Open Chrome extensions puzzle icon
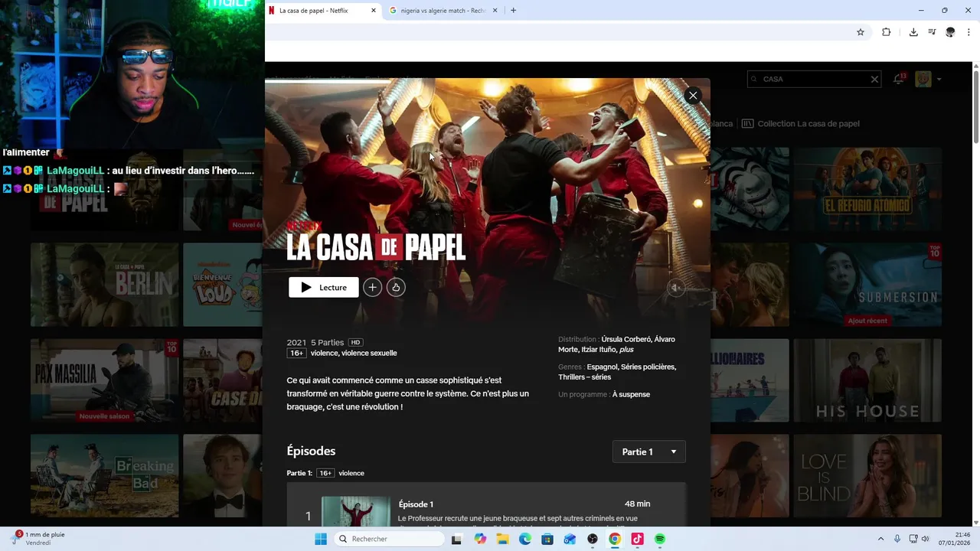 887,32
